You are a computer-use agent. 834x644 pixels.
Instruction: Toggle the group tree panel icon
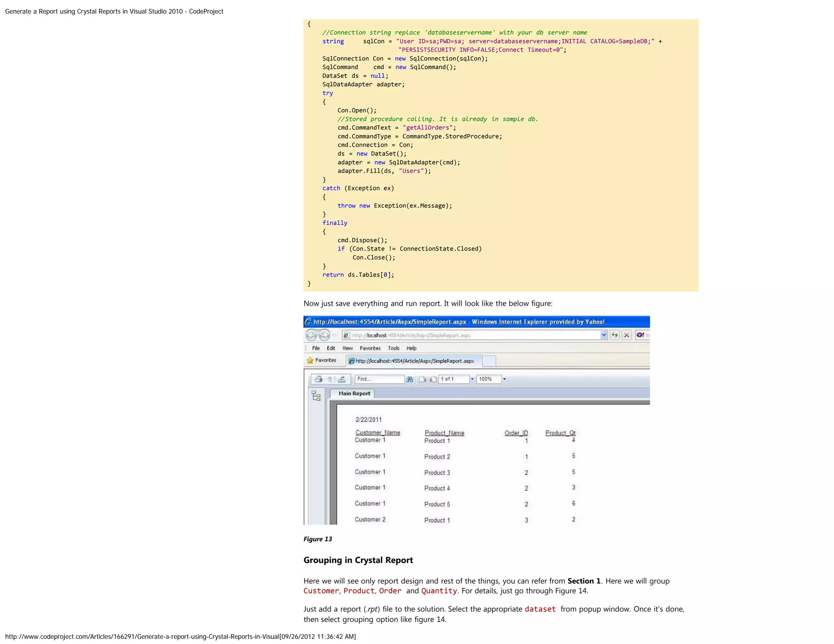point(316,396)
